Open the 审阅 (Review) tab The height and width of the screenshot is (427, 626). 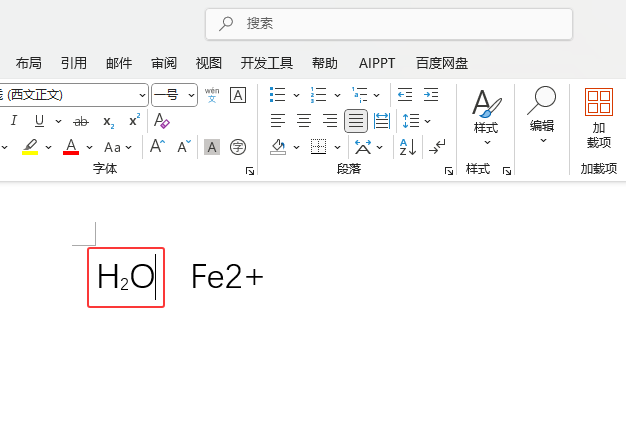coord(164,63)
